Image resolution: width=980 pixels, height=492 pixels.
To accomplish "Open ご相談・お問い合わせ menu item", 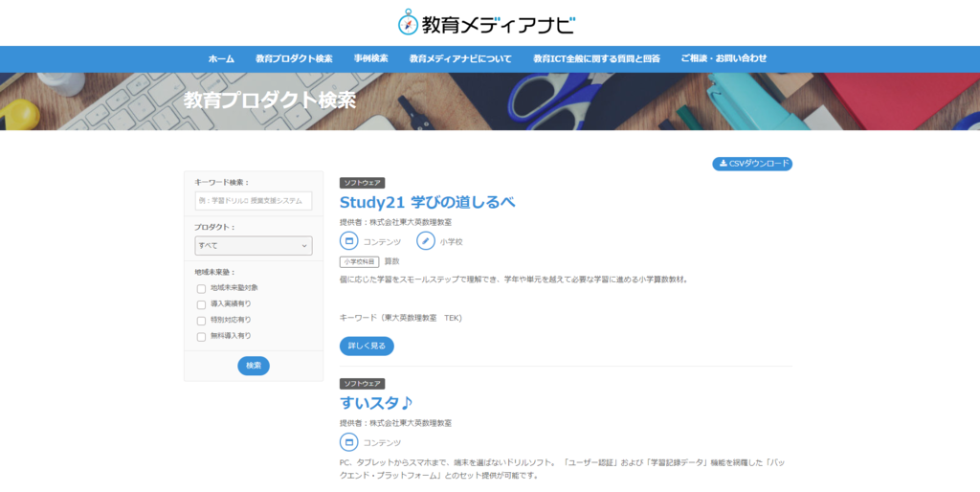I will [724, 58].
